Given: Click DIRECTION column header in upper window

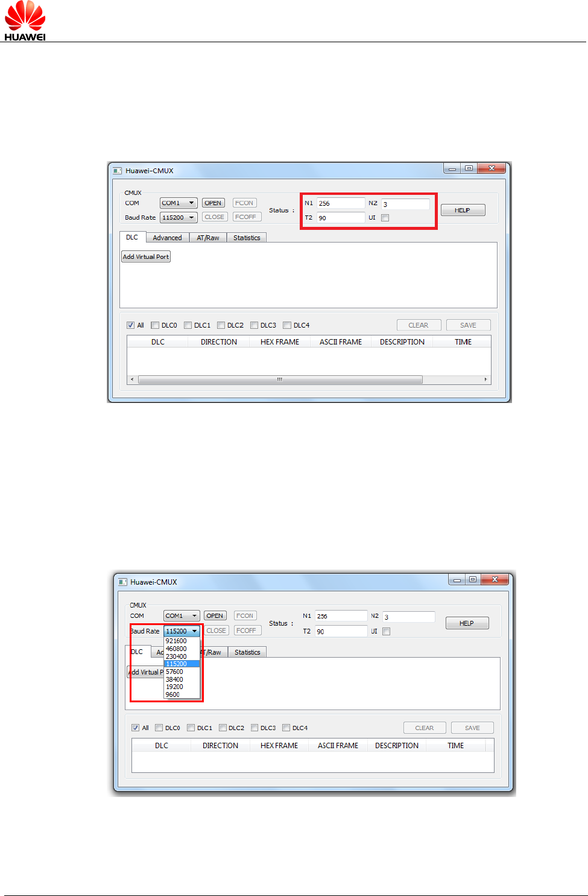Looking at the screenshot, I should point(219,342).
